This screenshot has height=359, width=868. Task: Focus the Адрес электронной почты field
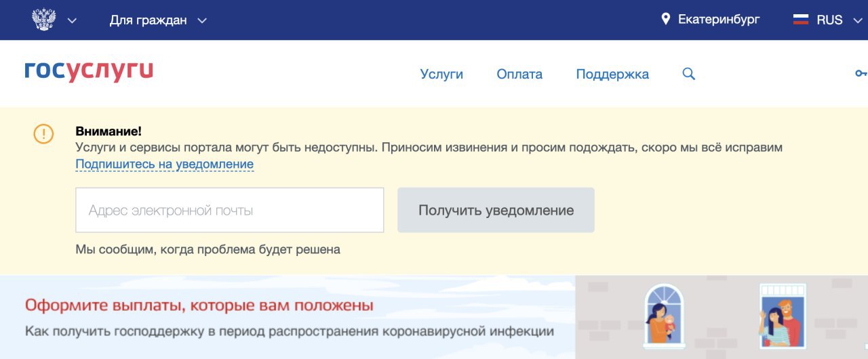pos(230,210)
